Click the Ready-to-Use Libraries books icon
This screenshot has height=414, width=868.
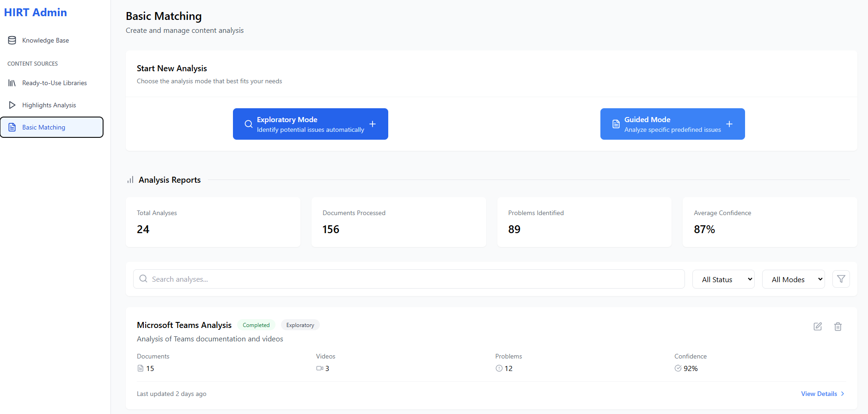tap(12, 83)
